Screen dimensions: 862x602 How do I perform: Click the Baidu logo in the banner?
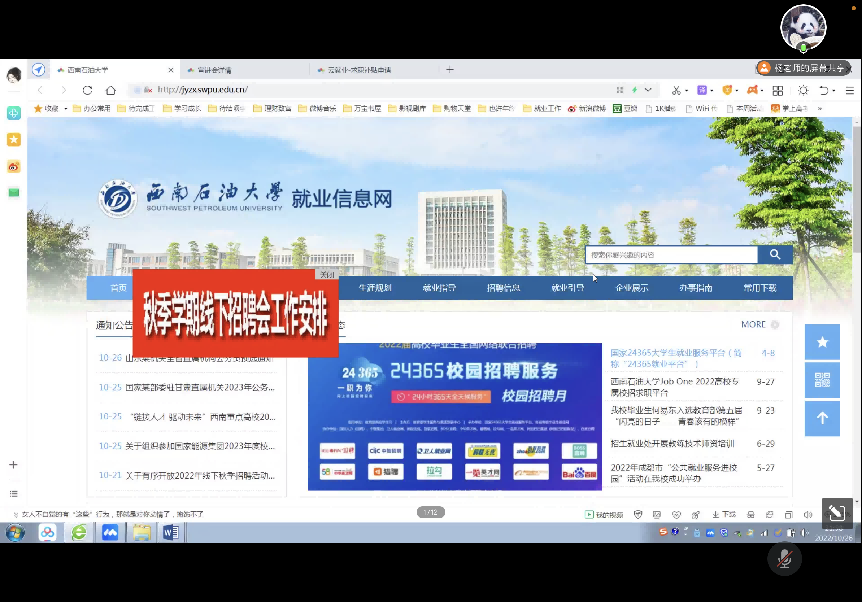click(x=579, y=472)
